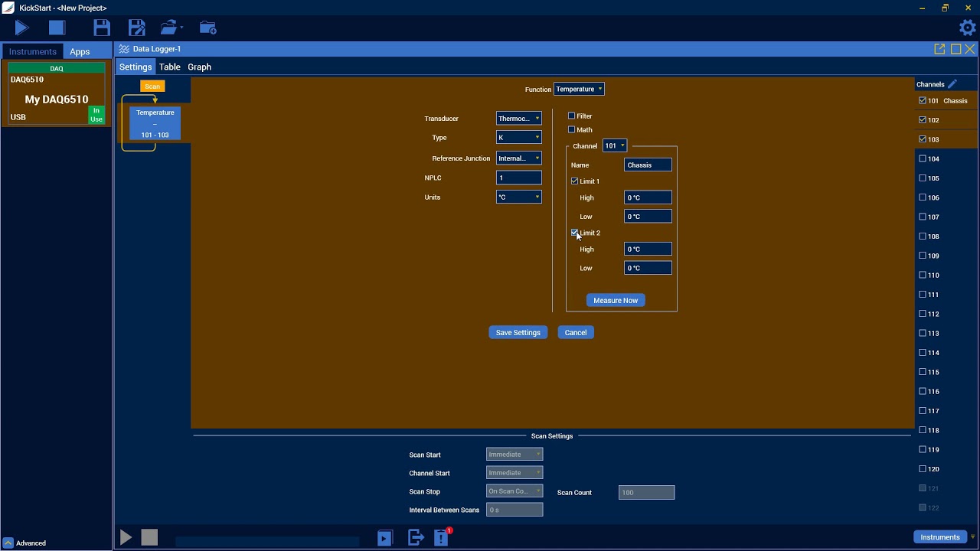Open the Channel 101 dropdown

(x=615, y=145)
